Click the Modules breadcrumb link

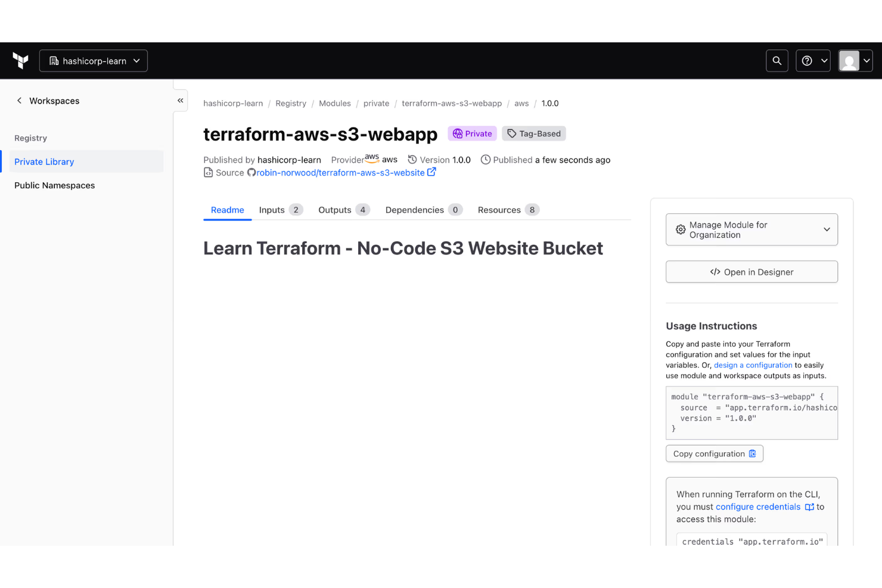coord(335,103)
